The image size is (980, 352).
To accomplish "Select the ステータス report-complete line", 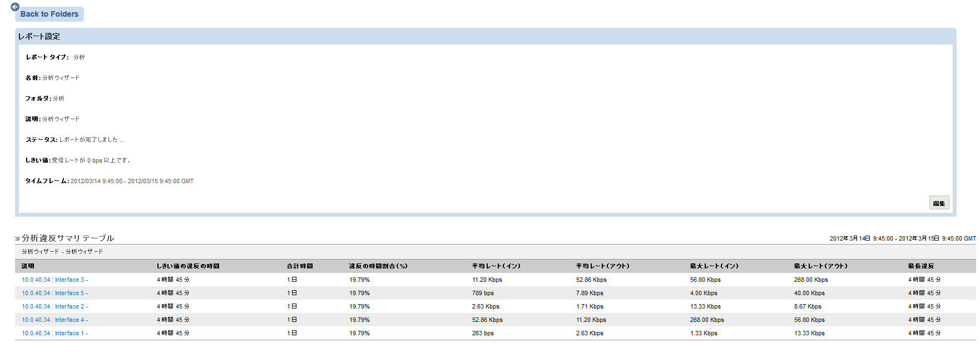I will 75,140.
